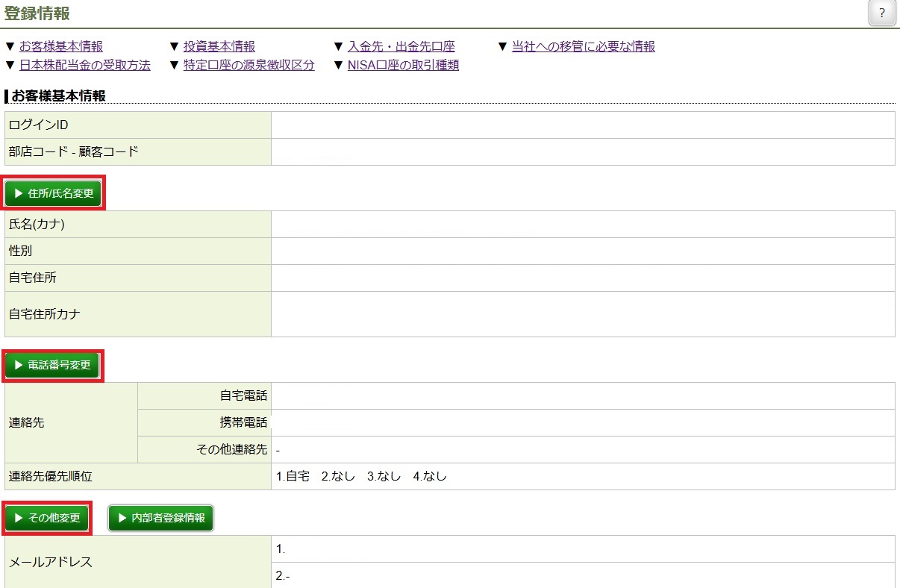Open 日本株配当金の受取方法 link
Viewport: 900px width, 588px height.
(x=85, y=65)
